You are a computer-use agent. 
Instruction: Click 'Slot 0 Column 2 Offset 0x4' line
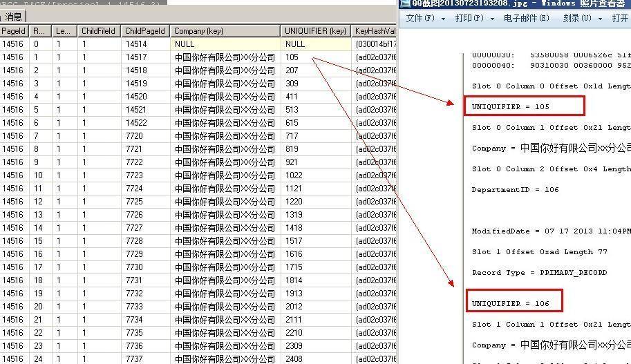pyautogui.click(x=551, y=169)
